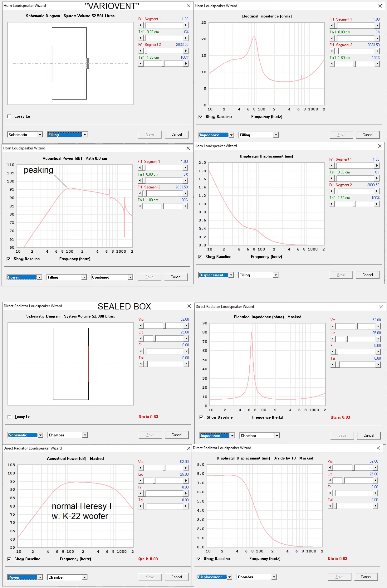Click Vrc right arrow in Direct Radiator displacement window
Viewport: 387px width, 588px height.
(x=375, y=468)
